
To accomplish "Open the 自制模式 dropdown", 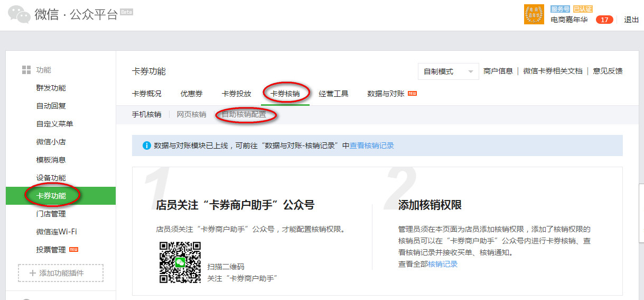I will [x=448, y=71].
